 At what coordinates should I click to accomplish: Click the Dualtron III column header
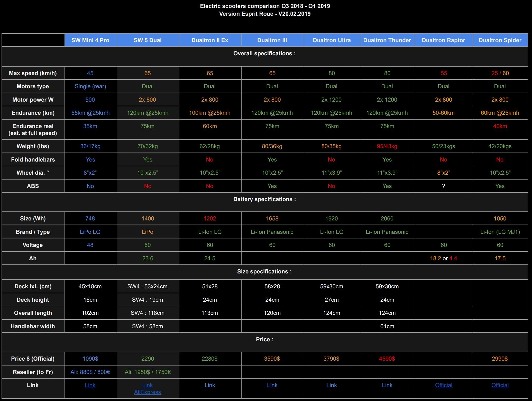(x=272, y=40)
